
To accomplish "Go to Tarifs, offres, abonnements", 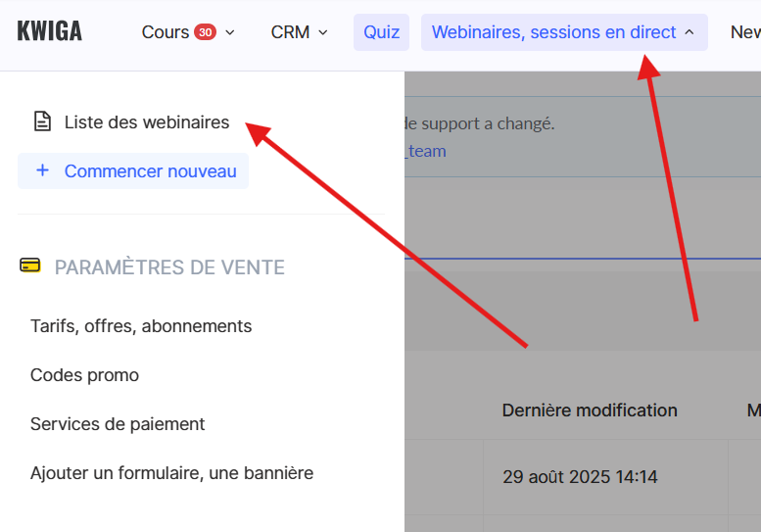I will pos(141,326).
